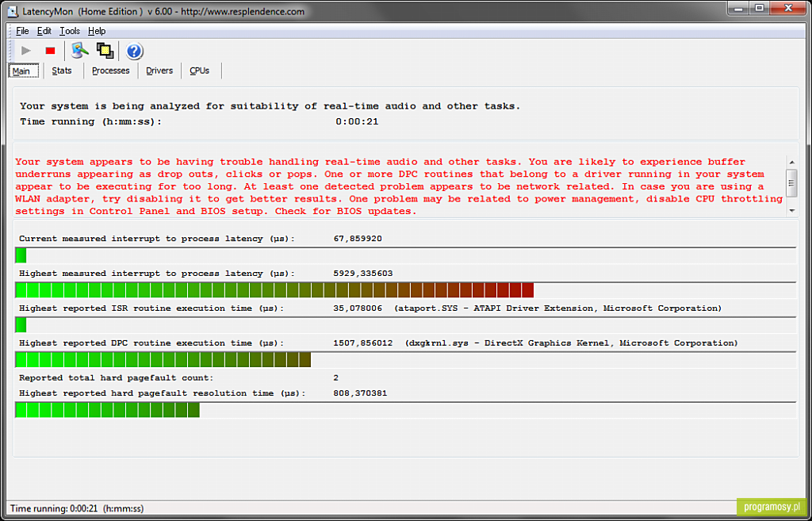812x521 pixels.
Task: Start monitoring with the play button
Action: click(x=26, y=51)
